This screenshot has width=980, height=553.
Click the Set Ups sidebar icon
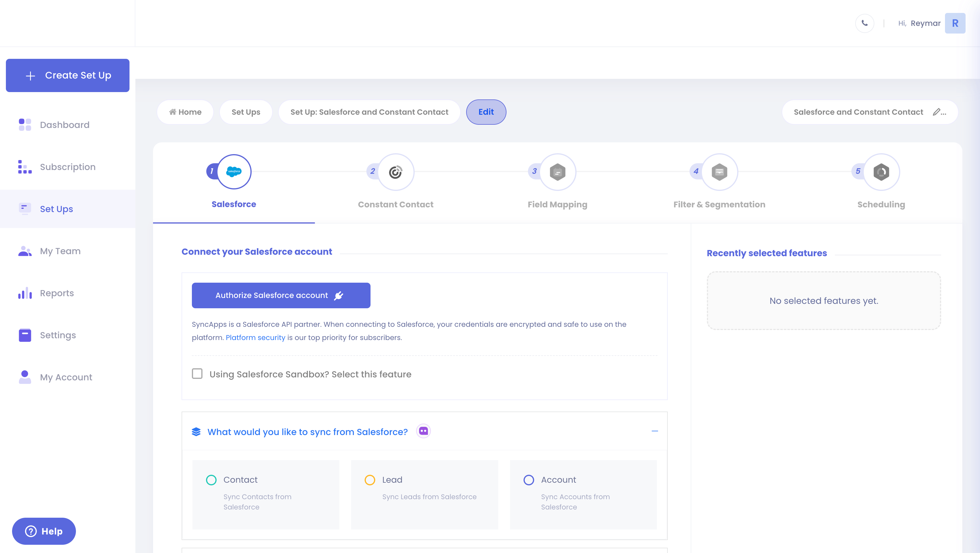point(25,209)
